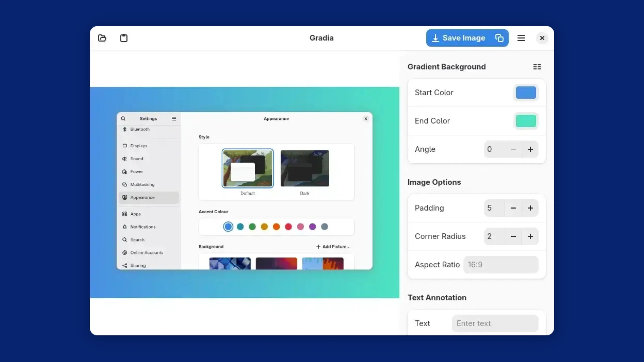Image resolution: width=644 pixels, height=362 pixels.
Task: Select Search in Settings sidebar
Action: tap(149, 240)
